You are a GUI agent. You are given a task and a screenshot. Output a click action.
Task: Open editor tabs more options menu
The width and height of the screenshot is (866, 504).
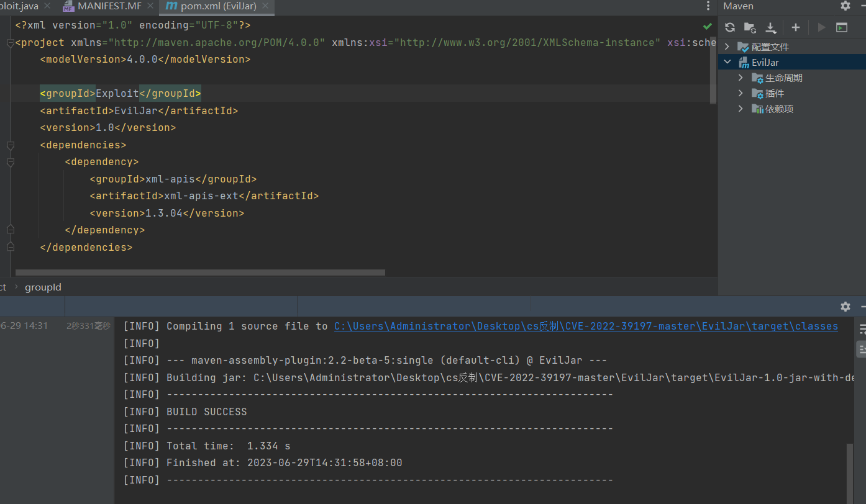click(x=708, y=6)
